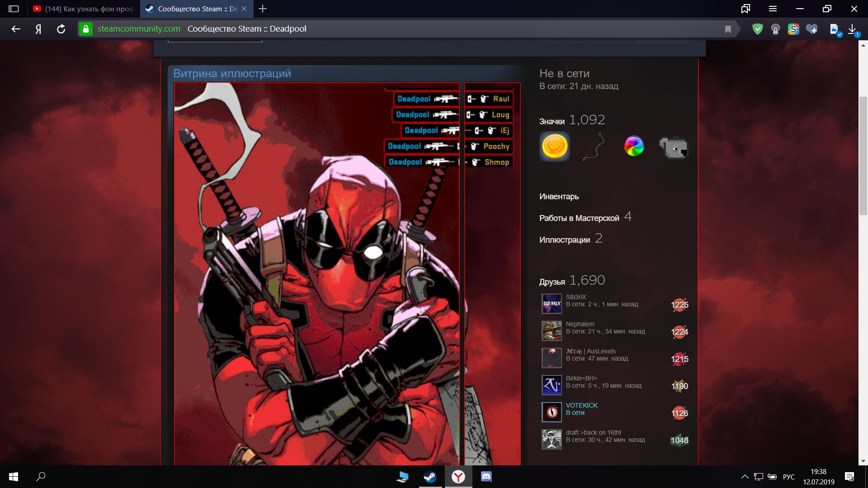Open a new browser tab
This screenshot has width=868, height=488.
pos(262,9)
